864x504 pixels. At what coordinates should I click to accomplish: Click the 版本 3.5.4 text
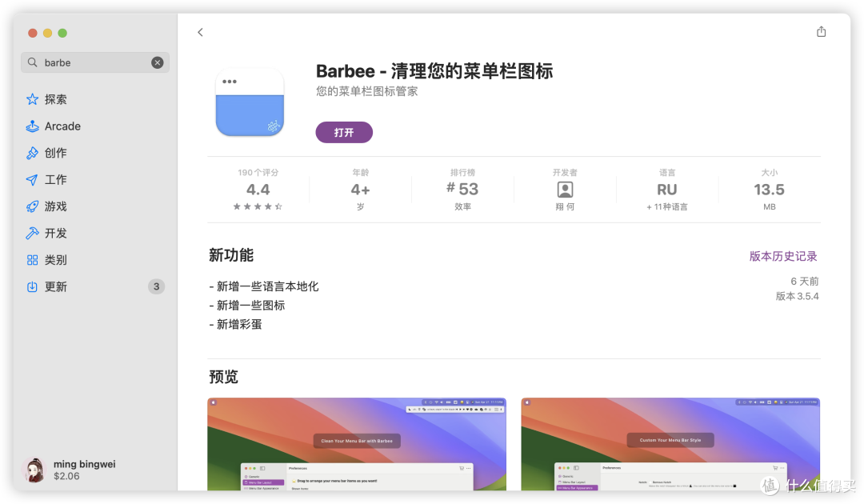tap(797, 296)
